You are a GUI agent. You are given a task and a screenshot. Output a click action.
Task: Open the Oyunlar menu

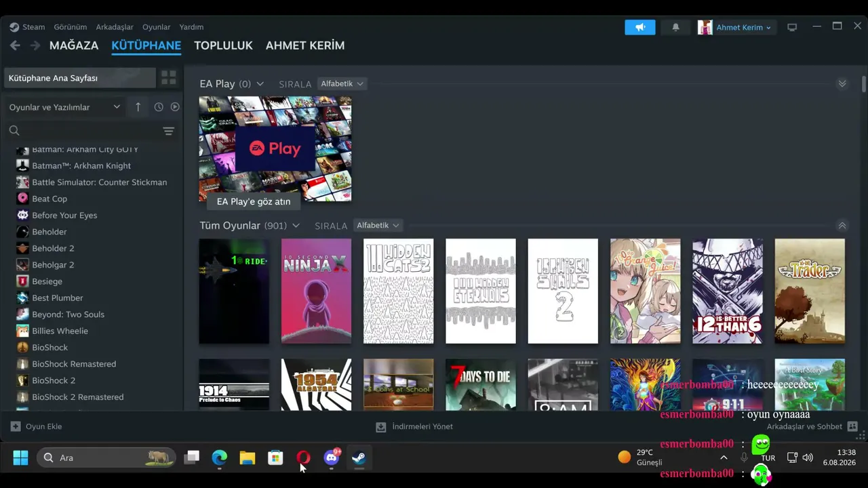click(x=157, y=27)
